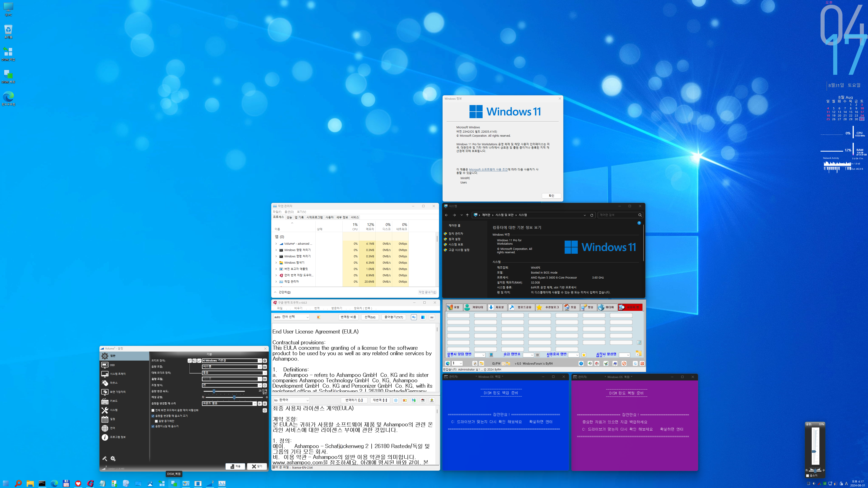
Task: Click red clear icon next to auto 언어 선택
Action: [x=318, y=317]
